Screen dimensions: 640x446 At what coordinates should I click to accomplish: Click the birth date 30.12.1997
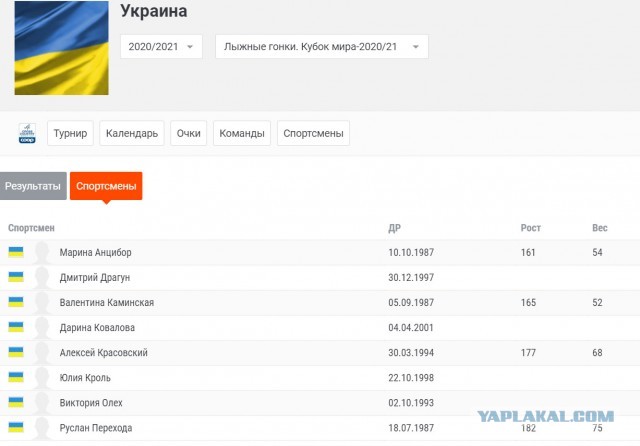coord(411,277)
